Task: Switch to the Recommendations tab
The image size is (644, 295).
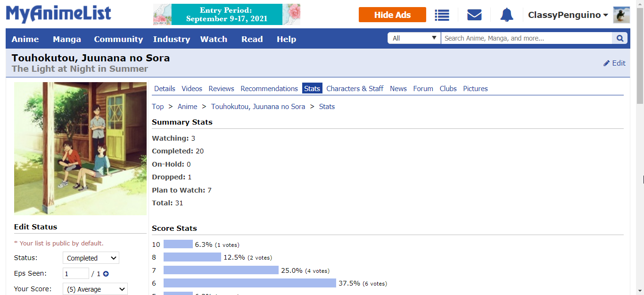Action: [x=269, y=89]
